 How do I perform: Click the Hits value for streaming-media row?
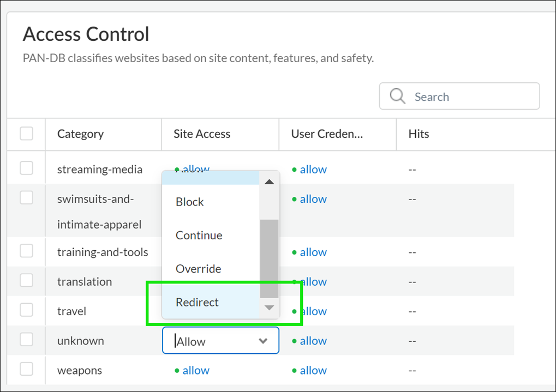(412, 170)
